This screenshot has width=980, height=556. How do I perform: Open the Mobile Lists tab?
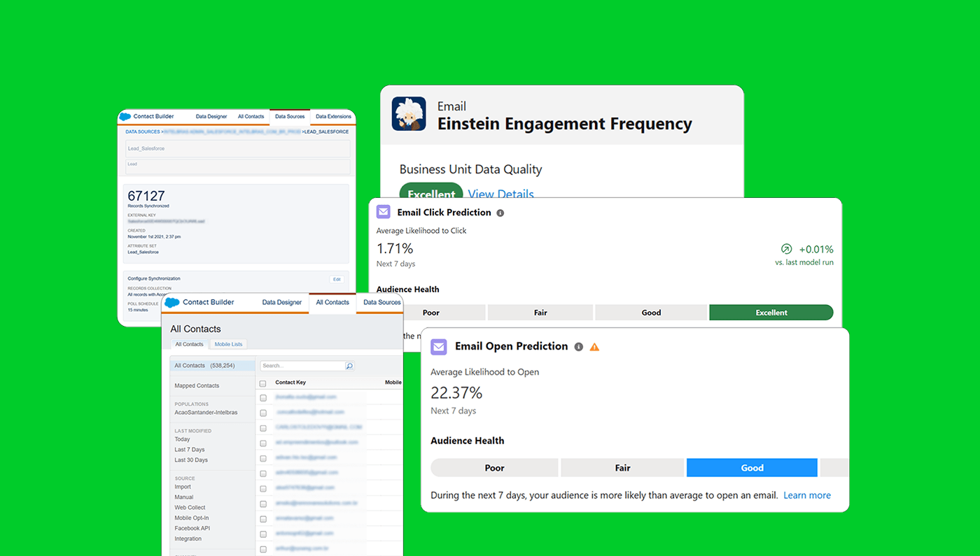(x=228, y=344)
